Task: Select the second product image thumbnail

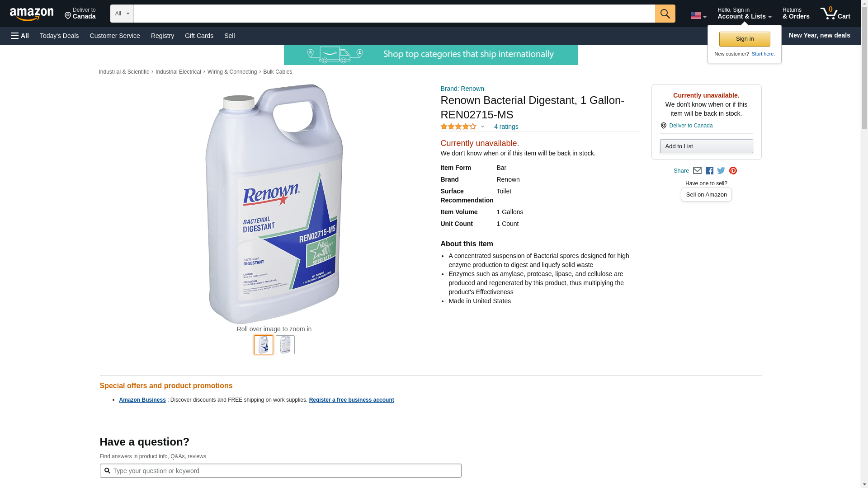Action: pos(285,345)
